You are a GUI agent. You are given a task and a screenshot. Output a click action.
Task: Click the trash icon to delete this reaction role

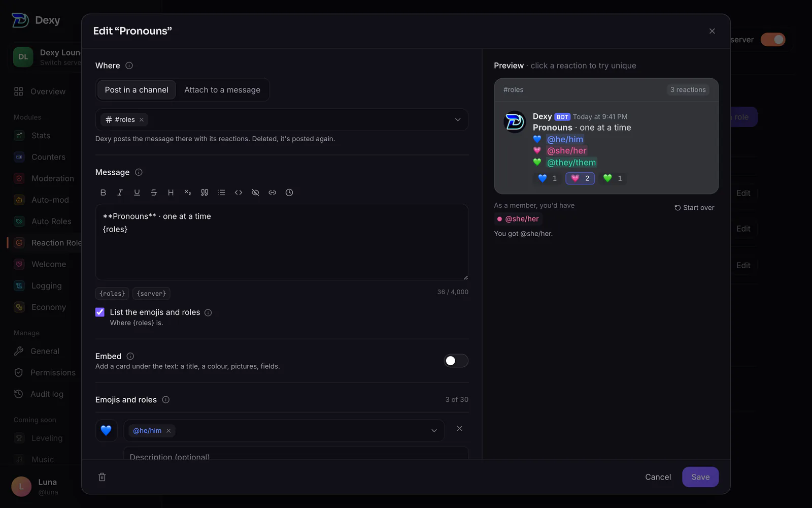(102, 477)
